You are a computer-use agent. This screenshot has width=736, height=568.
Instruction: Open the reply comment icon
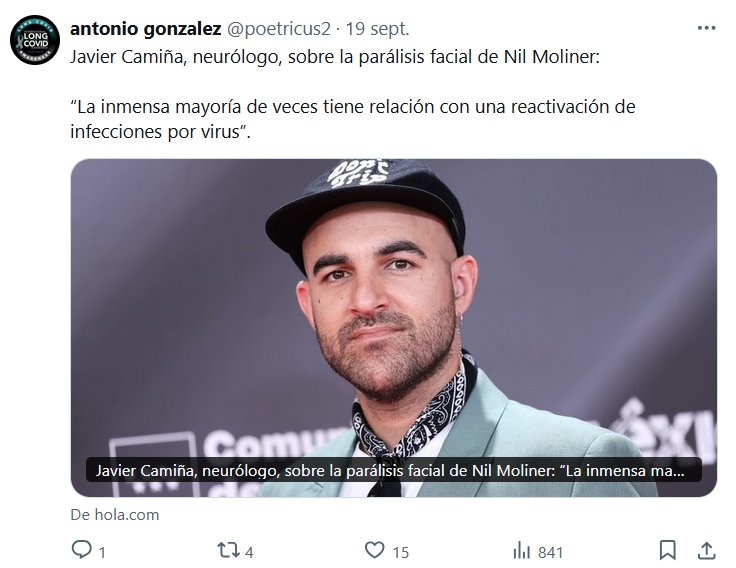coord(82,549)
